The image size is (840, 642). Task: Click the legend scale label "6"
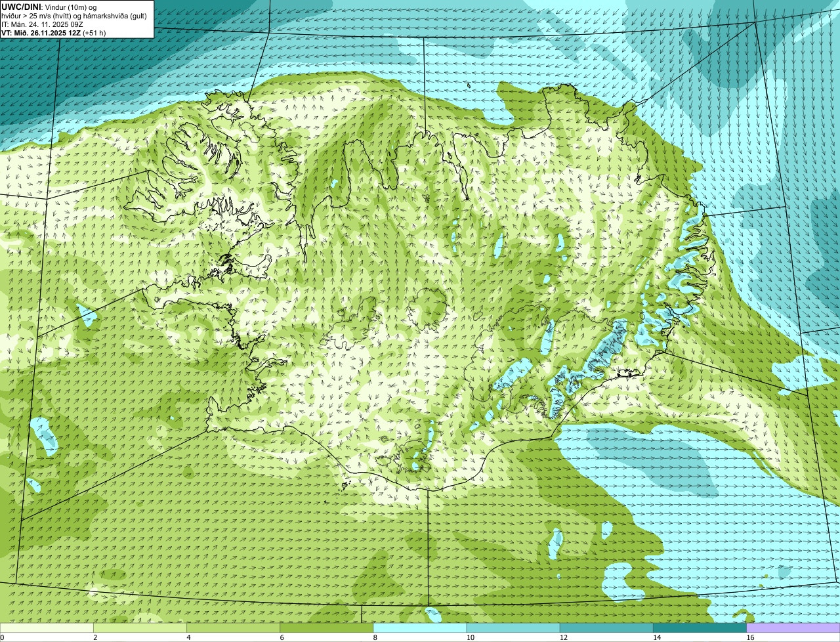pos(282,637)
